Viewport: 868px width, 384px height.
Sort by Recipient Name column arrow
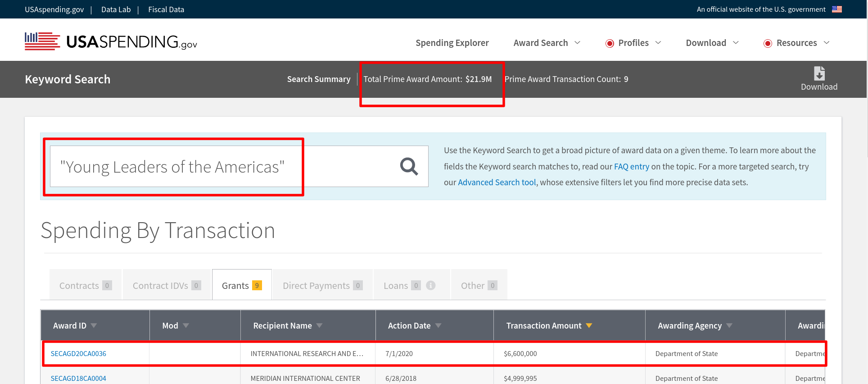[x=319, y=325]
